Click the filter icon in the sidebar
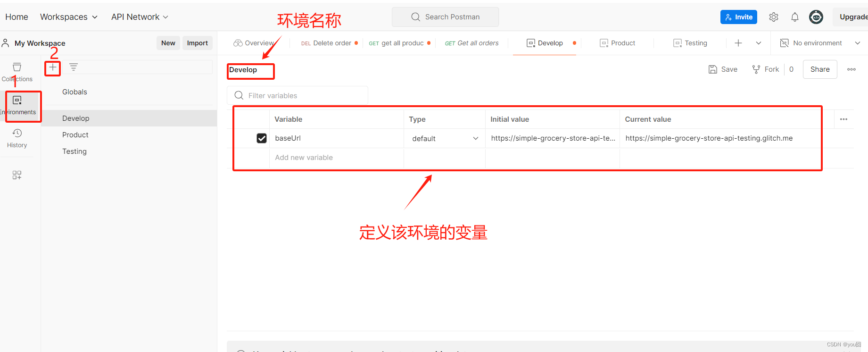The width and height of the screenshot is (868, 352). 74,67
